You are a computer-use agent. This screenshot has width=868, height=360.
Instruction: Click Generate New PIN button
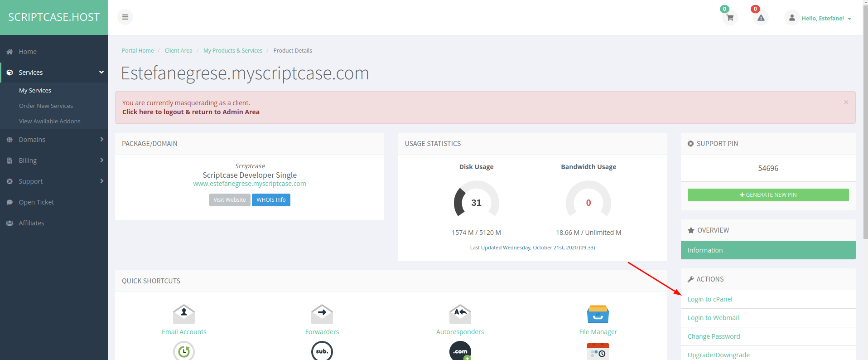768,195
